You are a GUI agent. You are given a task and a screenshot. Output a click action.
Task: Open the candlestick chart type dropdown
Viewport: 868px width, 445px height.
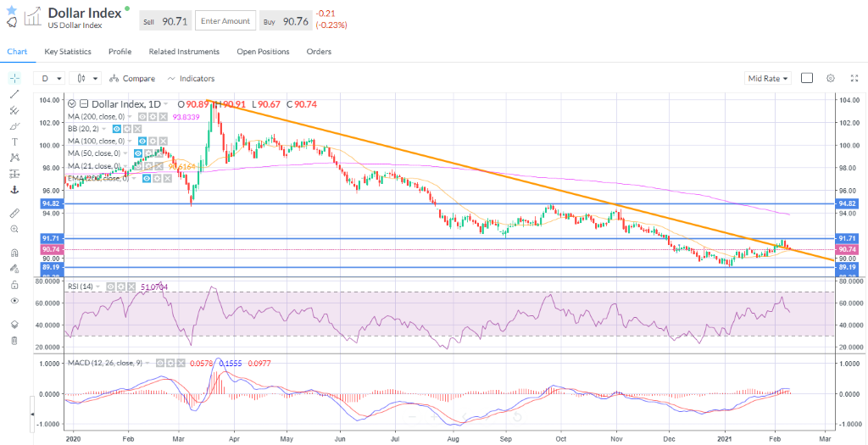(86, 79)
